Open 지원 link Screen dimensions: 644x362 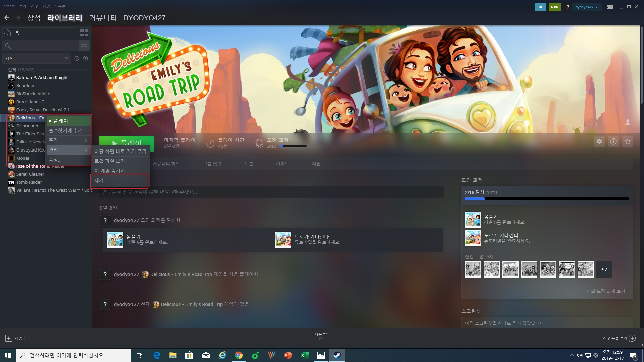tap(316, 163)
